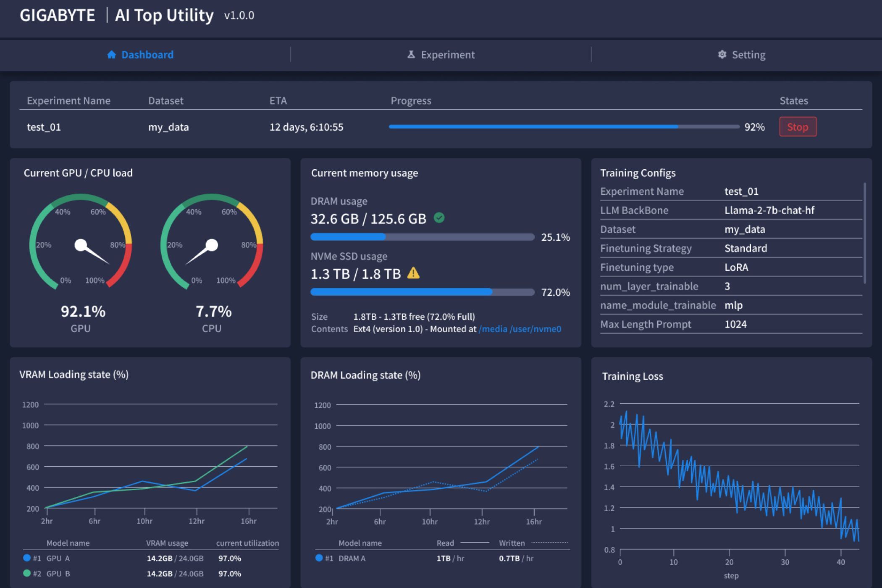The height and width of the screenshot is (588, 882).
Task: Click the 1.3 TB / 1.8 TB value
Action: (356, 274)
